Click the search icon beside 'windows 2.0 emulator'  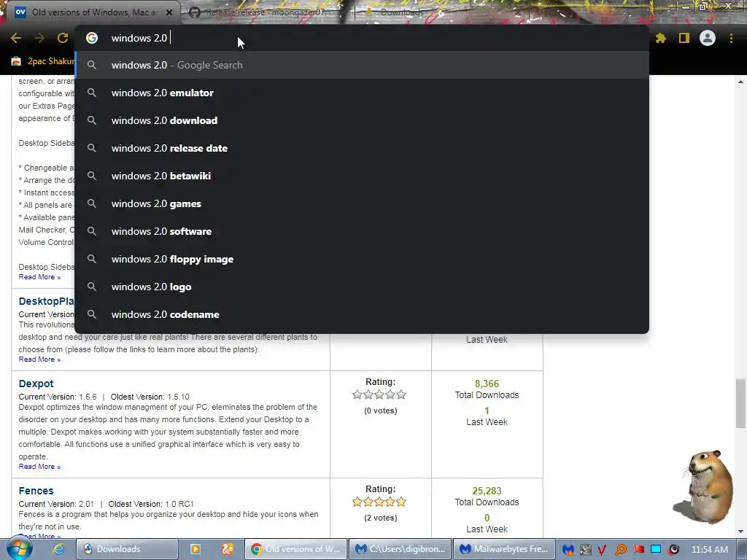tap(92, 93)
